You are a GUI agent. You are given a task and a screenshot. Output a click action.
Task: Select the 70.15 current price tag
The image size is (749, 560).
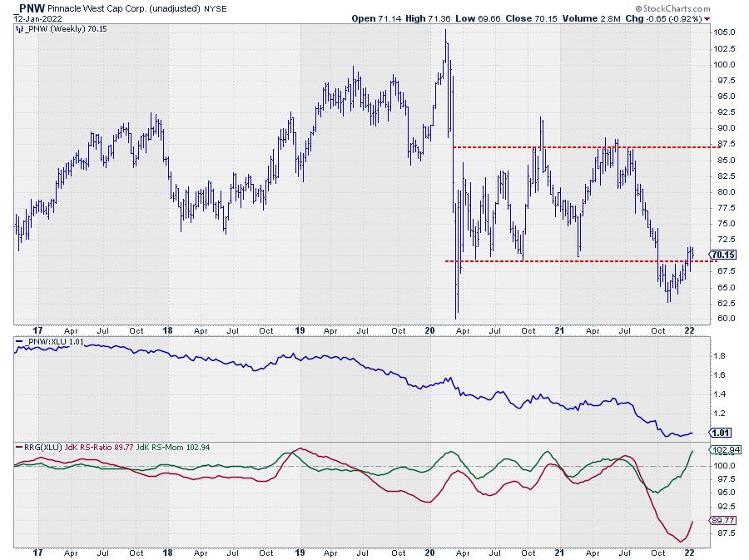tap(721, 255)
